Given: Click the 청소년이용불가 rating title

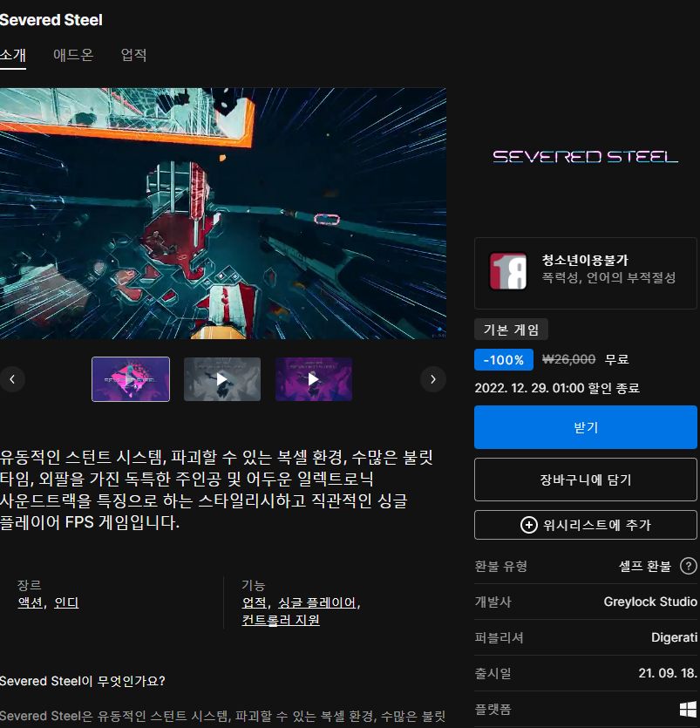Looking at the screenshot, I should 585,260.
